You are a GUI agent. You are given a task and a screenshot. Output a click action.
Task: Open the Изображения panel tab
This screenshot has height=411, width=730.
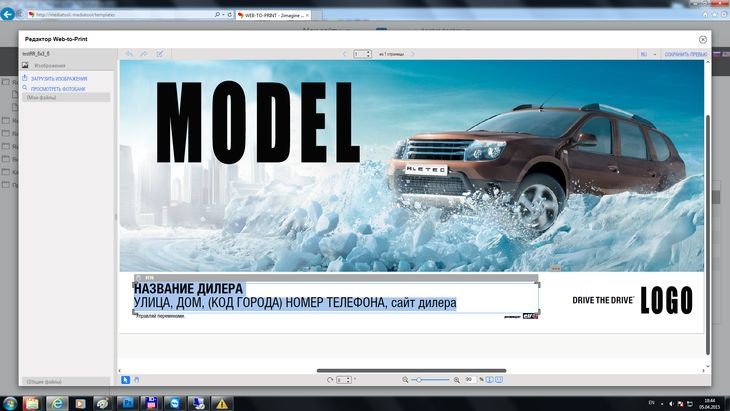(49, 65)
